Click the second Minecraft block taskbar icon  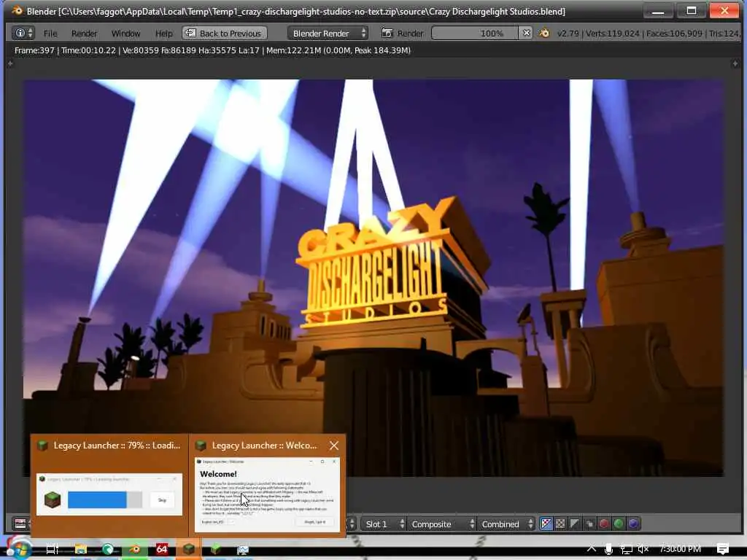click(216, 549)
